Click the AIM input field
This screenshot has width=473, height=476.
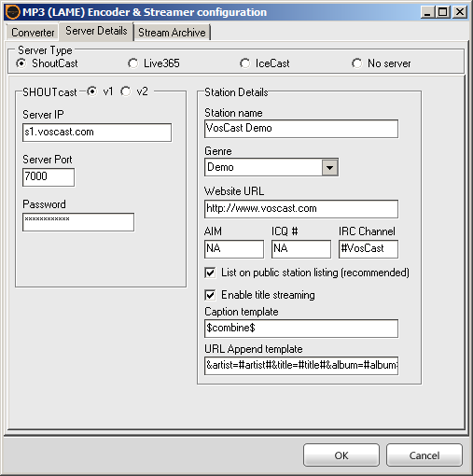coord(234,249)
